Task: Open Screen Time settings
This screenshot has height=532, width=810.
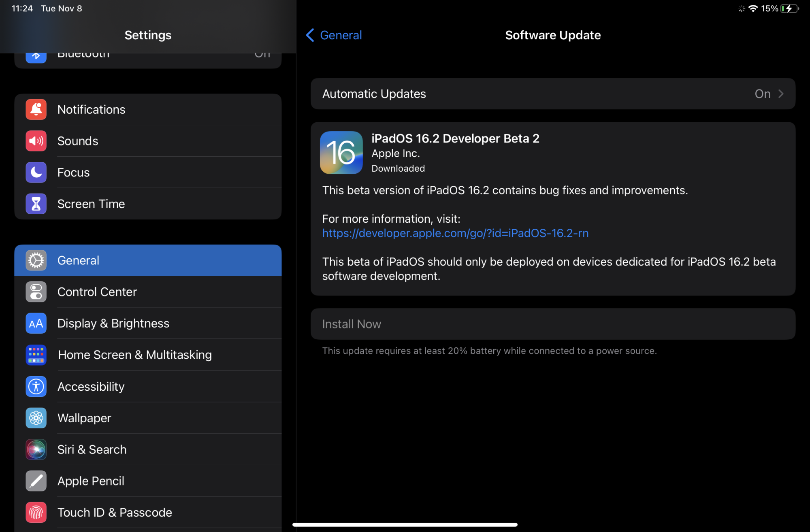Action: (148, 204)
